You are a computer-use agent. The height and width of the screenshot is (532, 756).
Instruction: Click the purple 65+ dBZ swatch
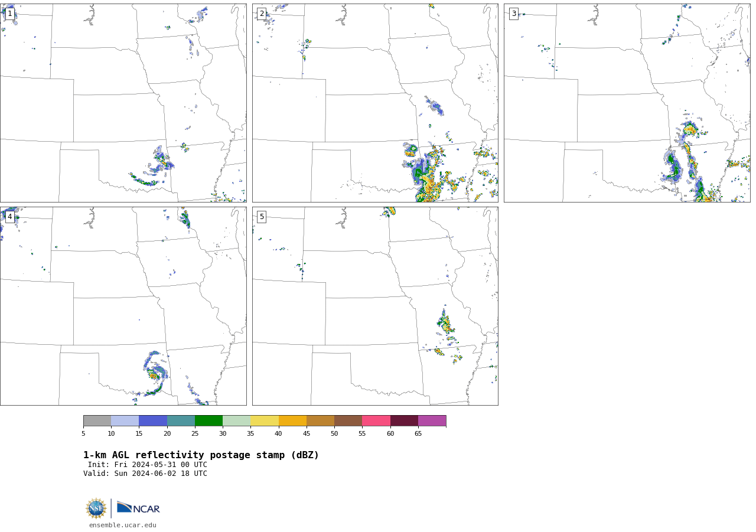click(432, 420)
